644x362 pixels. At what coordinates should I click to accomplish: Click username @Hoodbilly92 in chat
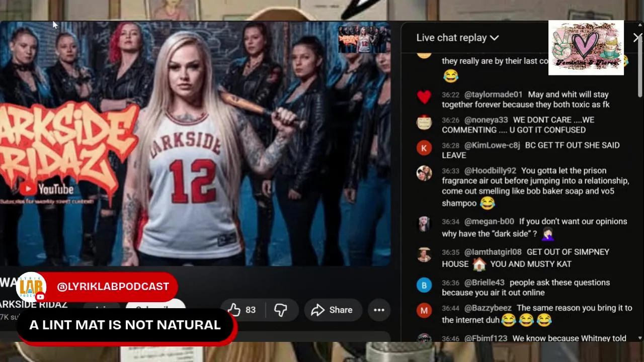pos(490,170)
